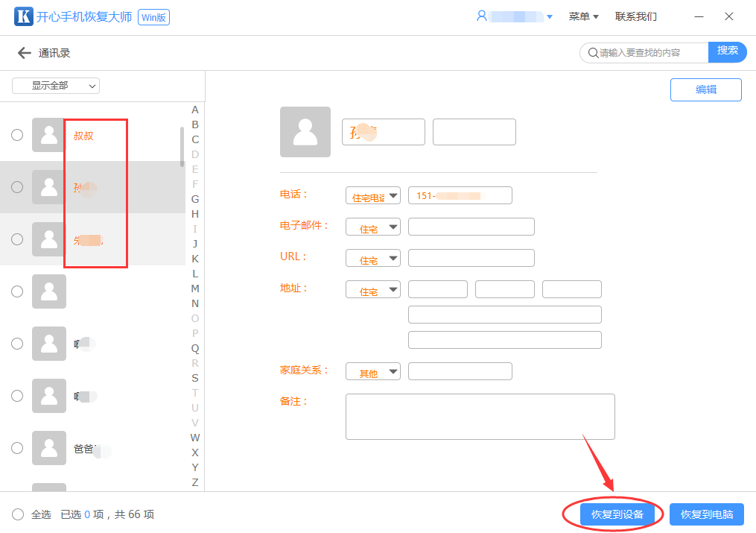Jump to letter W in alphabet index

pyautogui.click(x=195, y=438)
